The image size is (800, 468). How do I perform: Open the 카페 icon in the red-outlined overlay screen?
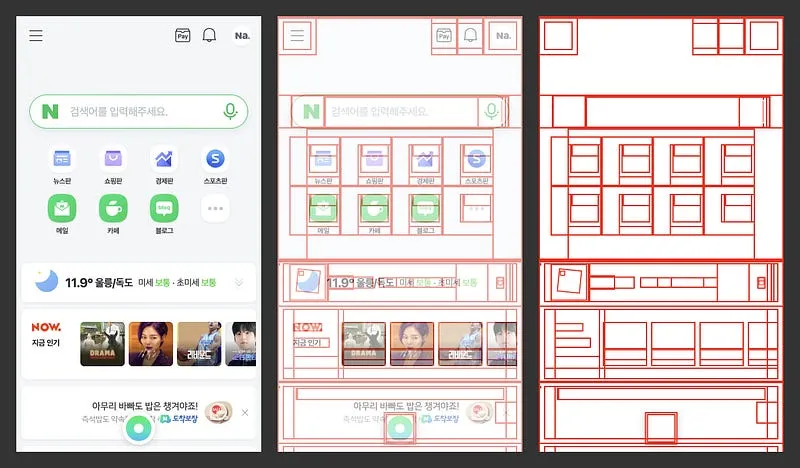pos(374,208)
